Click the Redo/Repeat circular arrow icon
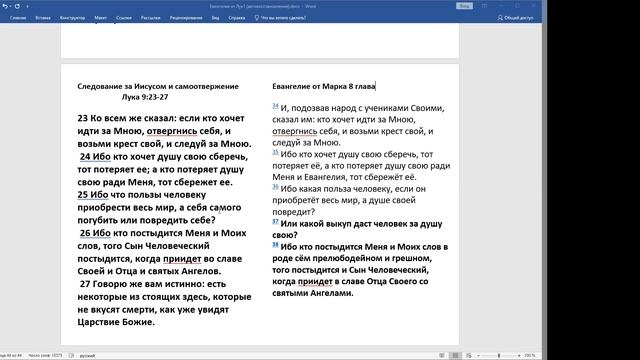Screen dimensions: 640x360 pos(17,6)
